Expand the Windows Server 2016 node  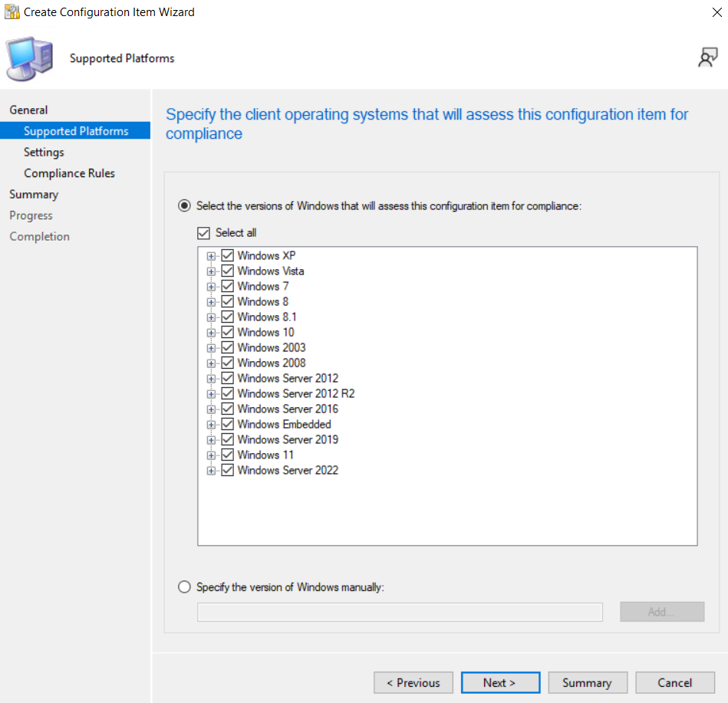211,409
